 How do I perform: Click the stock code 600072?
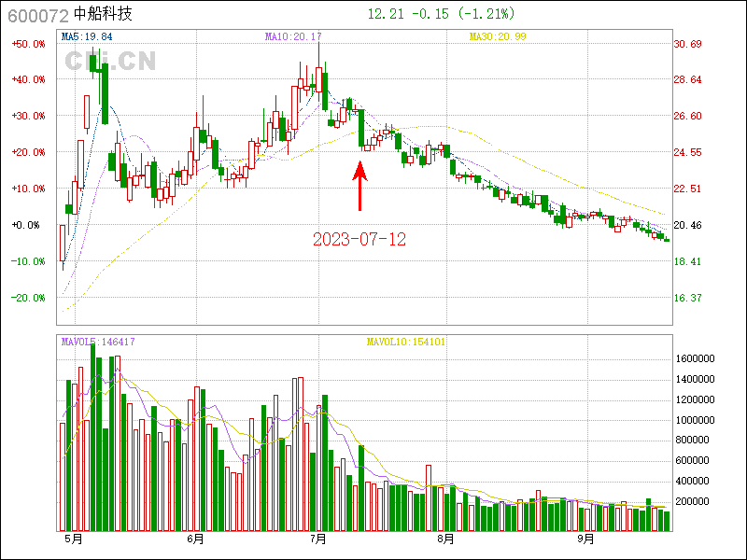coord(37,15)
